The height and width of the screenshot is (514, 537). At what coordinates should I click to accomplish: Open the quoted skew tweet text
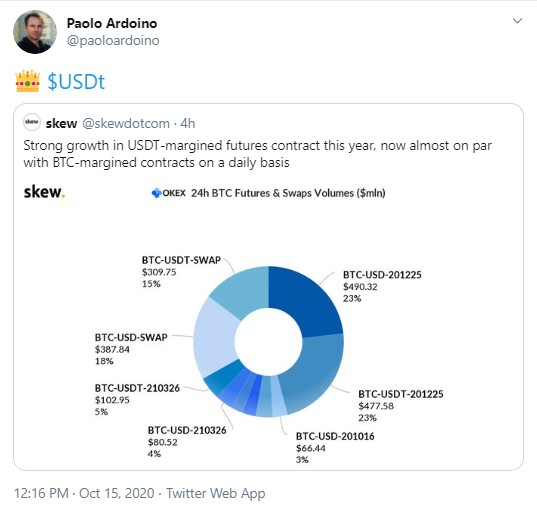(257, 154)
